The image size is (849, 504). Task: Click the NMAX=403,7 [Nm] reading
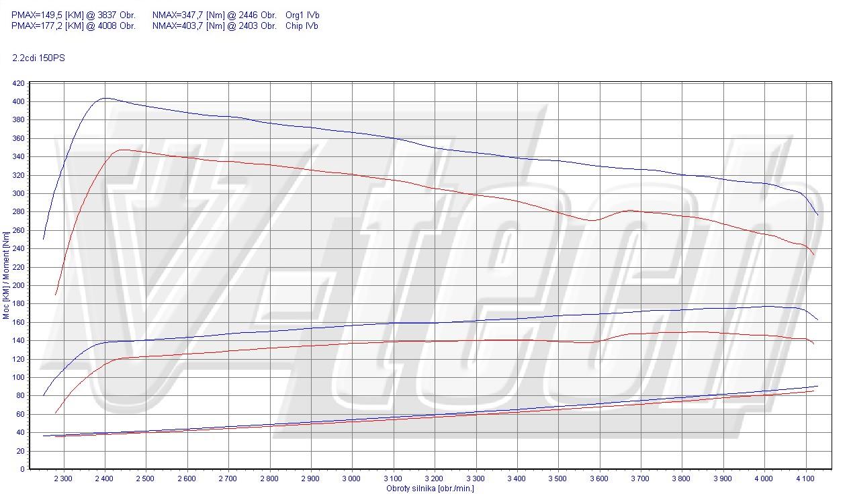point(214,26)
